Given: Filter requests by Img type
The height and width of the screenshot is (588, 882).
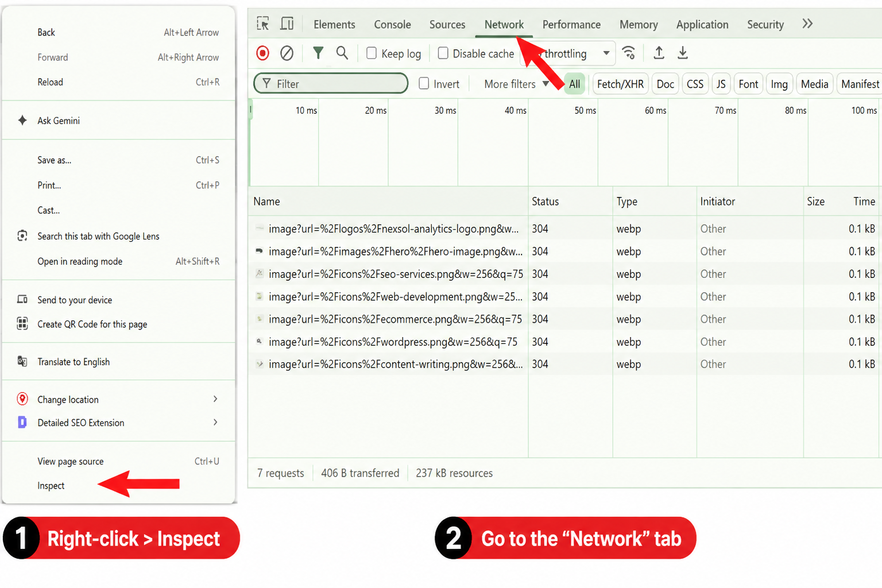Looking at the screenshot, I should tap(779, 84).
